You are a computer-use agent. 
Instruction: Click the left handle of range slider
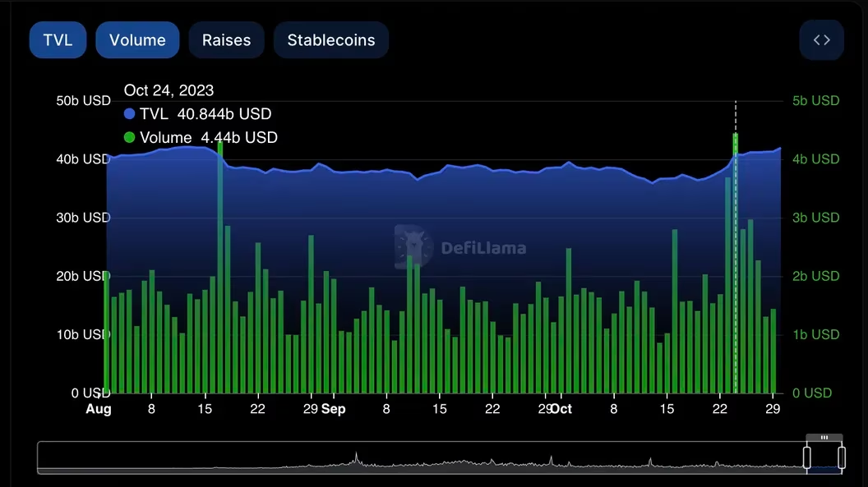tap(807, 457)
